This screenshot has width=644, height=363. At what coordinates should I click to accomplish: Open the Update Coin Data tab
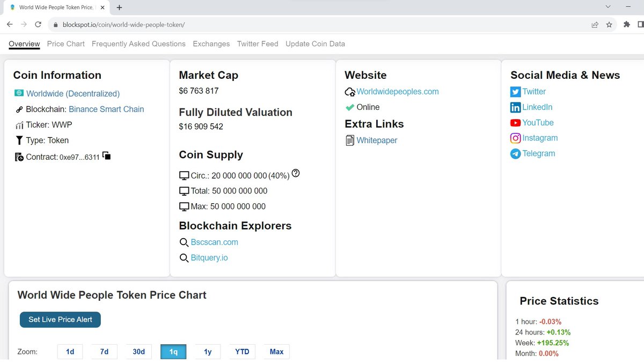pyautogui.click(x=315, y=44)
